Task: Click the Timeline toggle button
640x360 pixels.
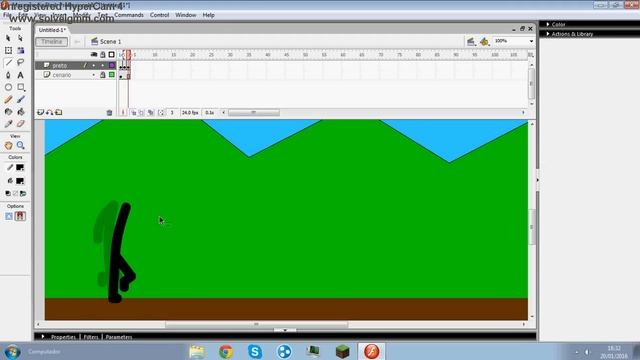Action: point(51,42)
